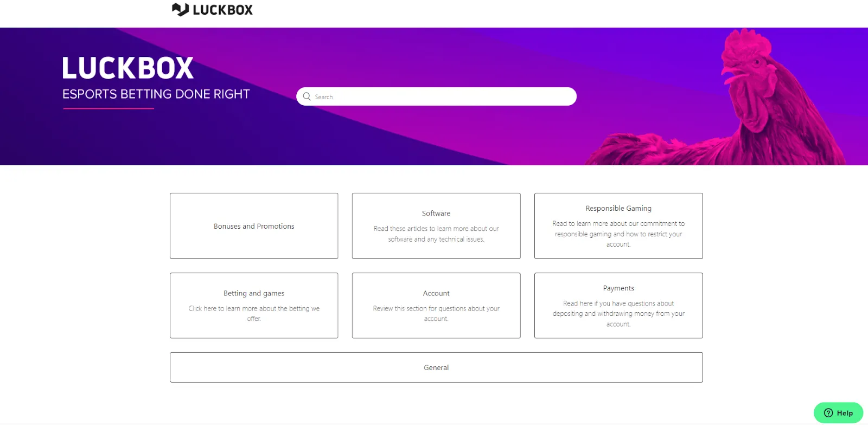Open the Betting and games category
Viewport: 868px width, 427px height.
[x=254, y=306]
